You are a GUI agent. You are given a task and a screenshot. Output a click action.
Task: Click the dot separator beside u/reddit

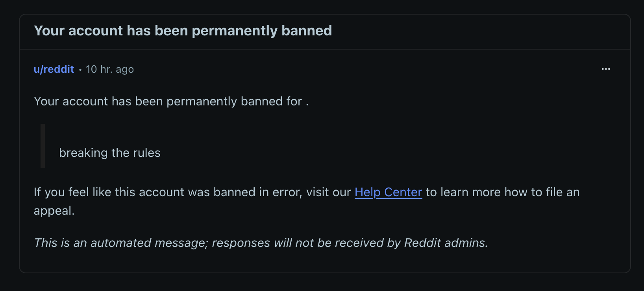tap(80, 70)
